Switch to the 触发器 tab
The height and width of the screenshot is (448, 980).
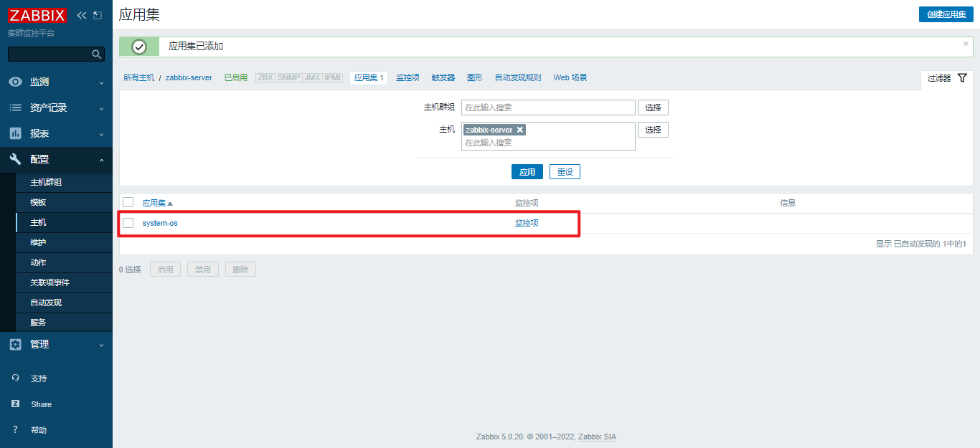point(443,77)
